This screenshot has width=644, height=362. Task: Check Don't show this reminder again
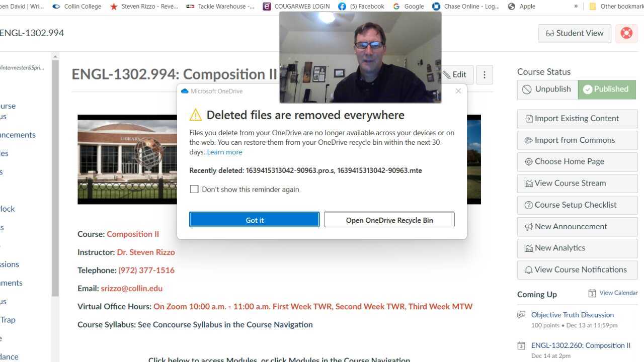point(194,190)
